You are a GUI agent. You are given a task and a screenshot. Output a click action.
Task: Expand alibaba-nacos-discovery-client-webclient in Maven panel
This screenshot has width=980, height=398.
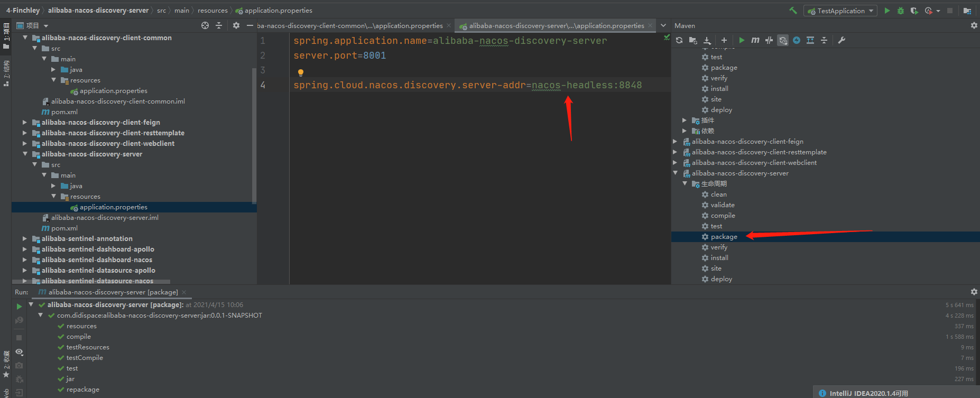(675, 162)
